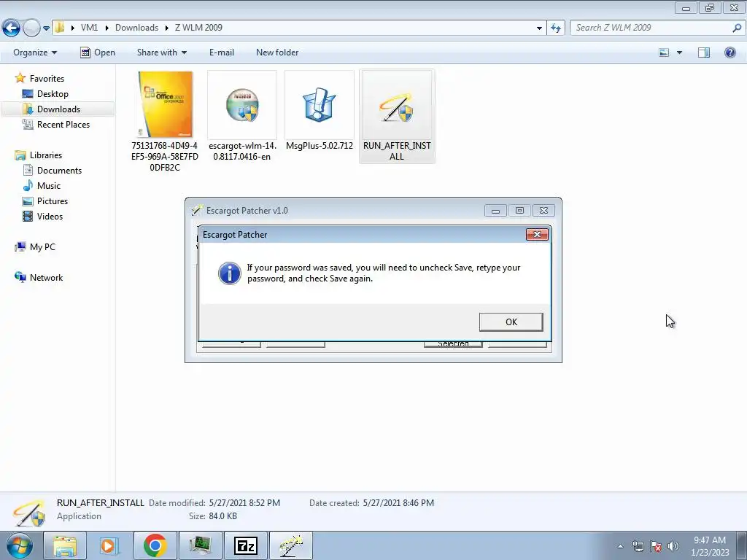747x560 pixels.
Task: Select the MsgPlus-5.02.712 file icon
Action: 320,105
